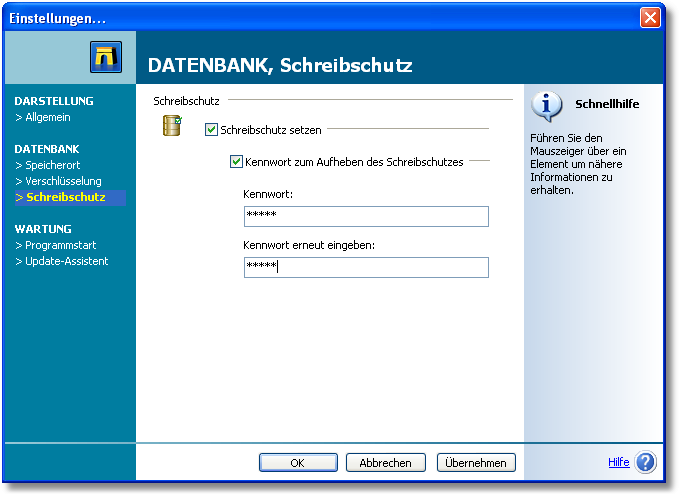Click the blue question mark help icon

645,462
